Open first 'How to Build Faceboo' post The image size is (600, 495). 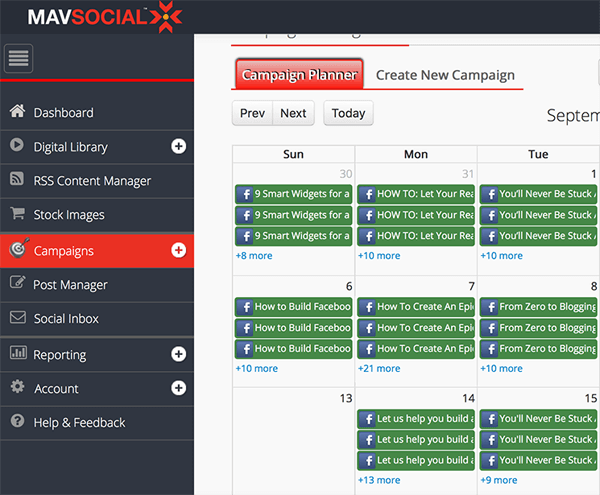293,307
